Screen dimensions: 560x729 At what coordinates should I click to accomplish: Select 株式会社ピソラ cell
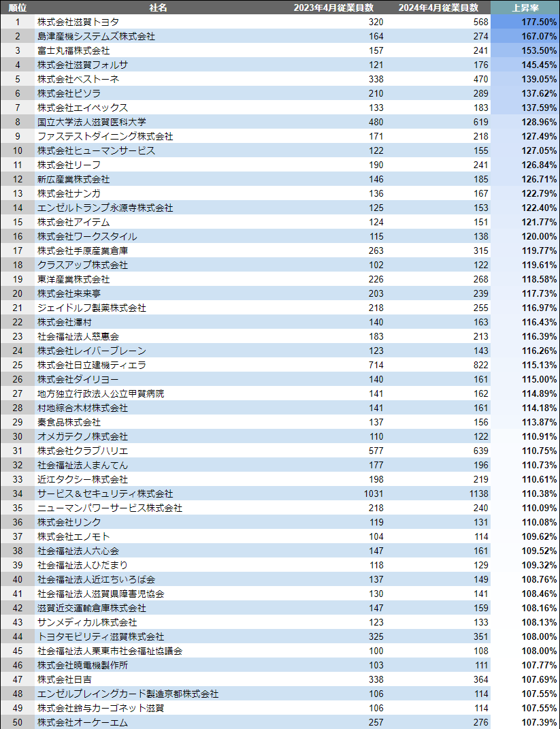(159, 93)
